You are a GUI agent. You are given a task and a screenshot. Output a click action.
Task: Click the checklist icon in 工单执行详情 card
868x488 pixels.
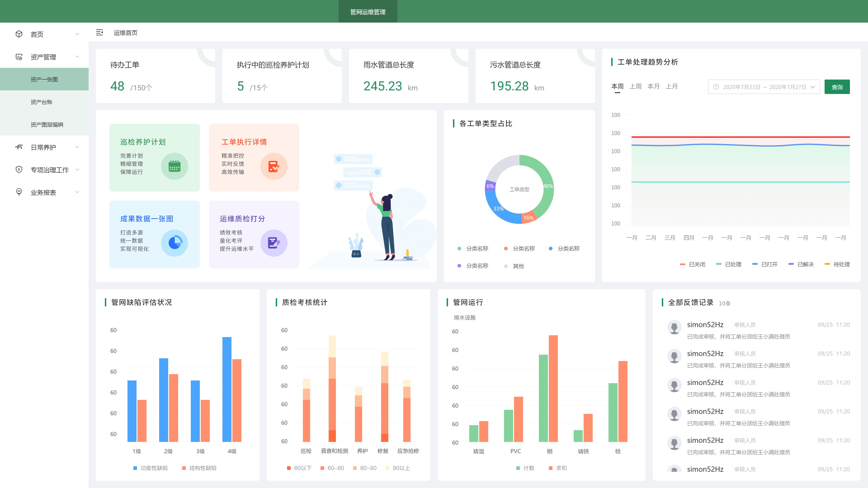(x=274, y=166)
